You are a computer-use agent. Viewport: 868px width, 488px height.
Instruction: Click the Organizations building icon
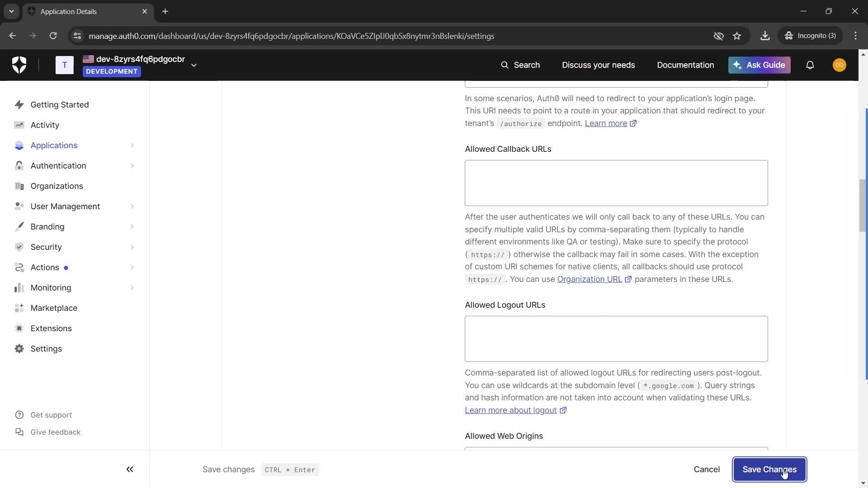pos(19,186)
